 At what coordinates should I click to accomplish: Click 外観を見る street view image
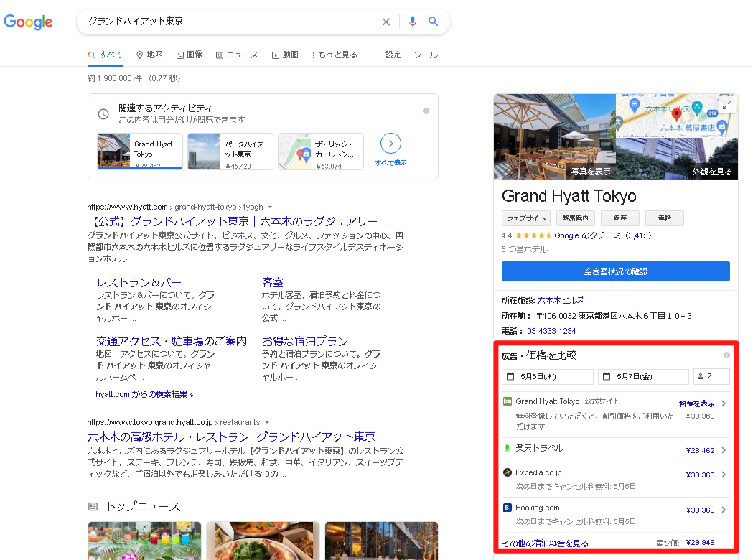pyautogui.click(x=677, y=159)
